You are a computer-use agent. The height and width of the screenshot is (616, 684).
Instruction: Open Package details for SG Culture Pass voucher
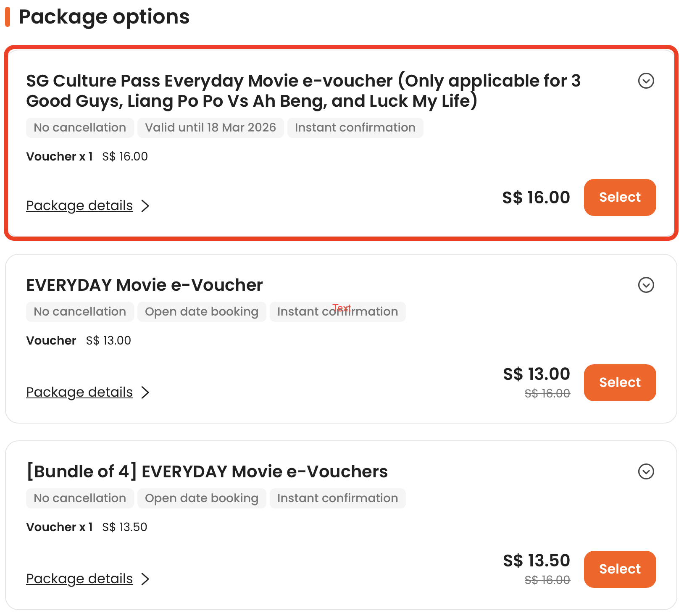79,205
